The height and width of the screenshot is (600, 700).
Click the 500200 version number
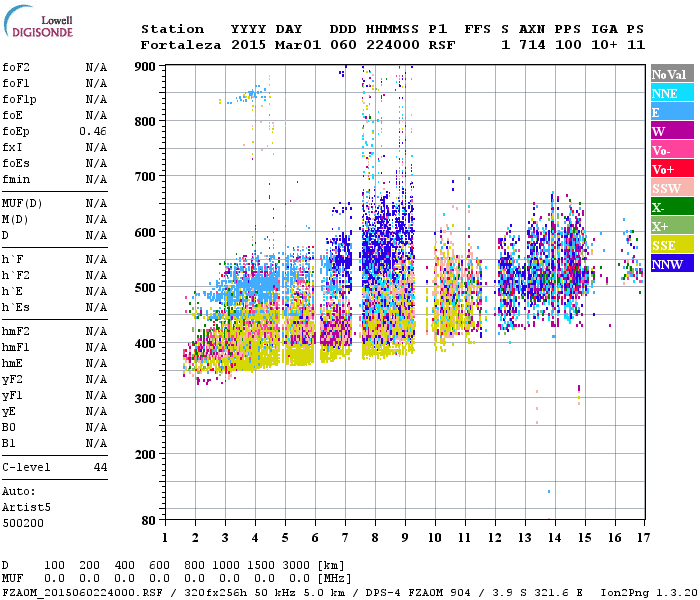coord(23,523)
